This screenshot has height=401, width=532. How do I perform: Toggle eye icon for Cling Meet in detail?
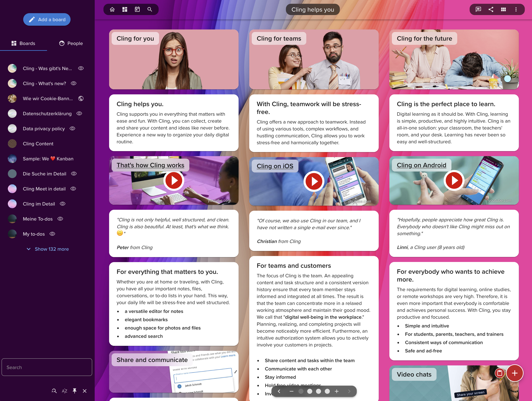pyautogui.click(x=73, y=189)
